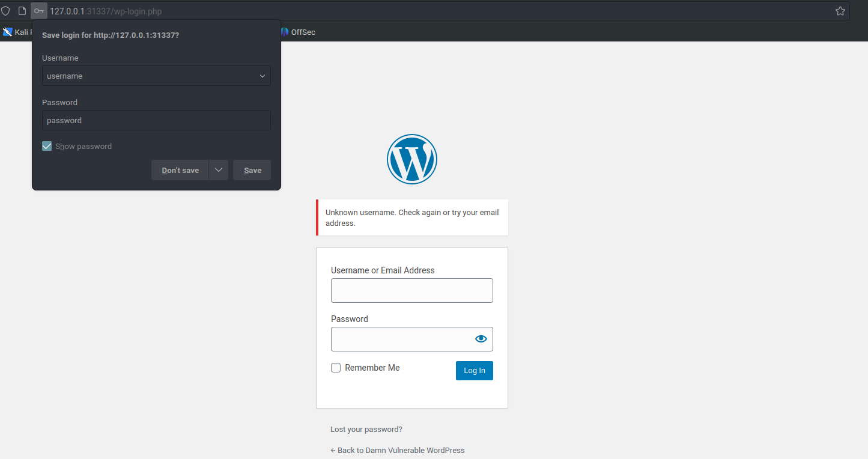Open the Kali bookmark on the bookmarks bar
This screenshot has height=459, width=868.
18,31
